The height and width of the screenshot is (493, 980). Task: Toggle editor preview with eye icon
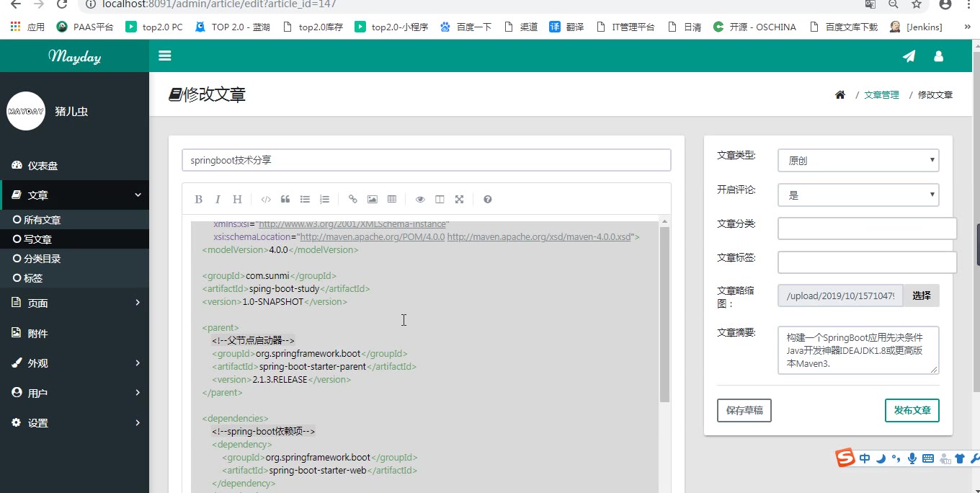point(420,200)
